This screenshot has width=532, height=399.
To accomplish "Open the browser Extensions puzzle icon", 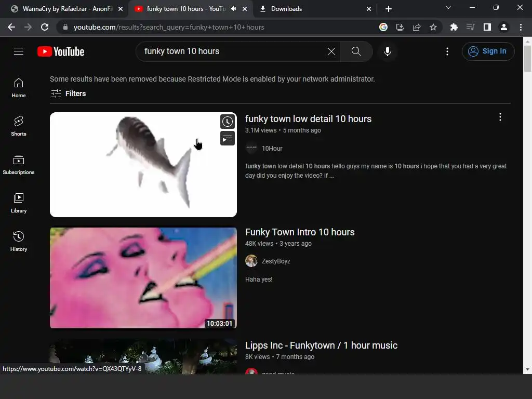I will (454, 27).
